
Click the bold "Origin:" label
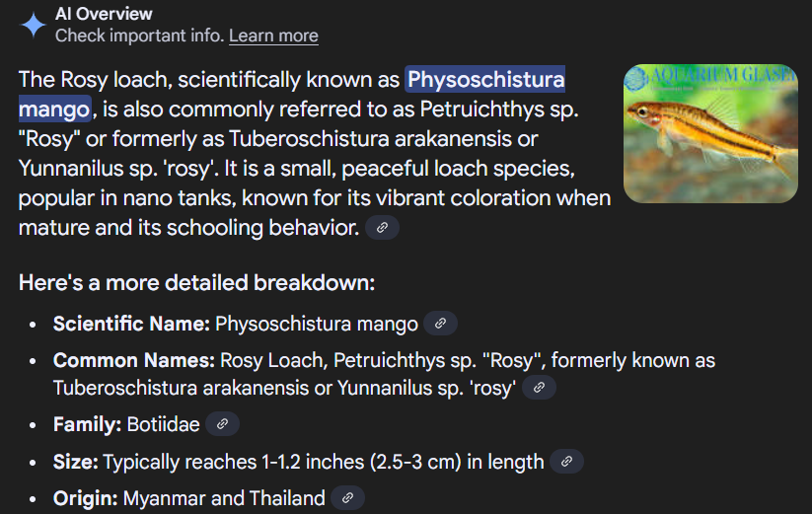(x=86, y=497)
